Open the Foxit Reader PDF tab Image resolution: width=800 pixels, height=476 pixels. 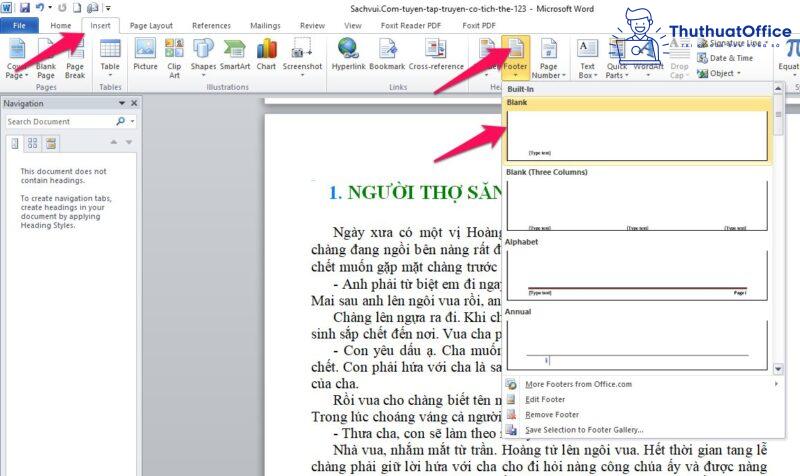pos(411,26)
